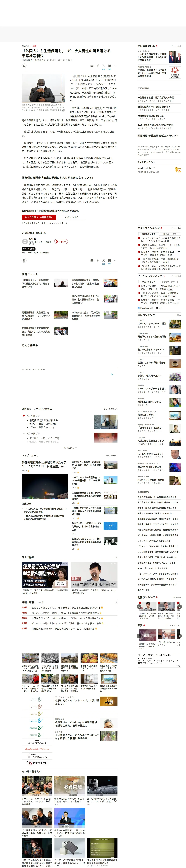Click the 今すぐ登録（1カ月間無料） button
186x868 pixels.
pyautogui.click(x=39, y=217)
